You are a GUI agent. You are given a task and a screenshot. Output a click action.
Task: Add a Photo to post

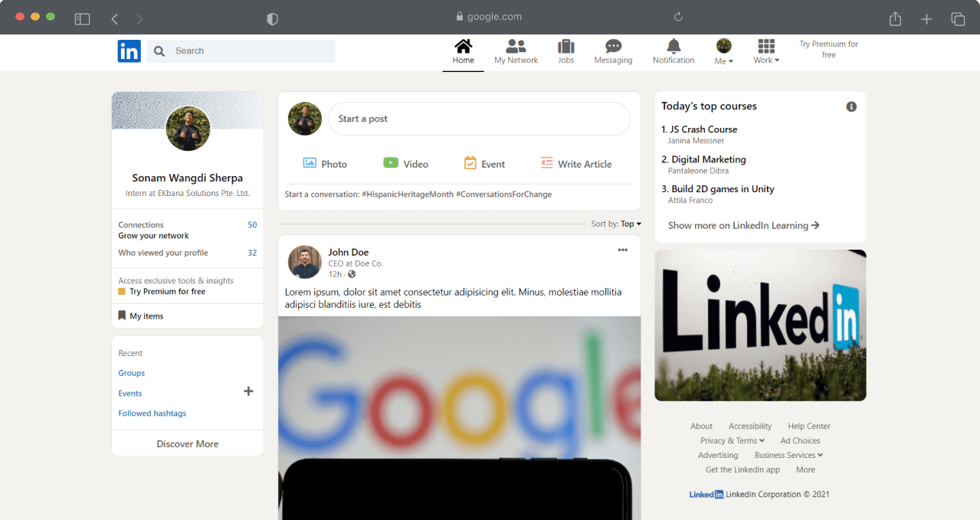(325, 163)
